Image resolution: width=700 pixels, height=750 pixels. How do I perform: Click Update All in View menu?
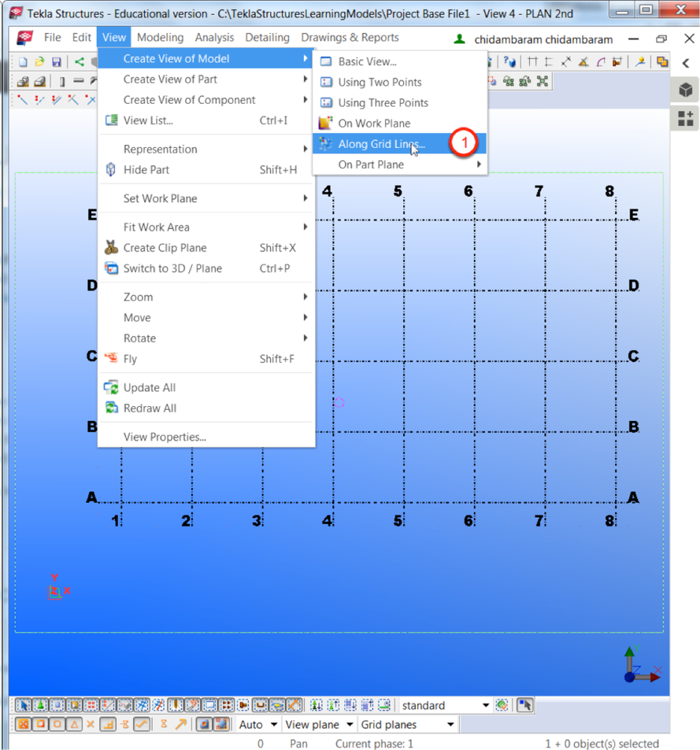(206, 387)
